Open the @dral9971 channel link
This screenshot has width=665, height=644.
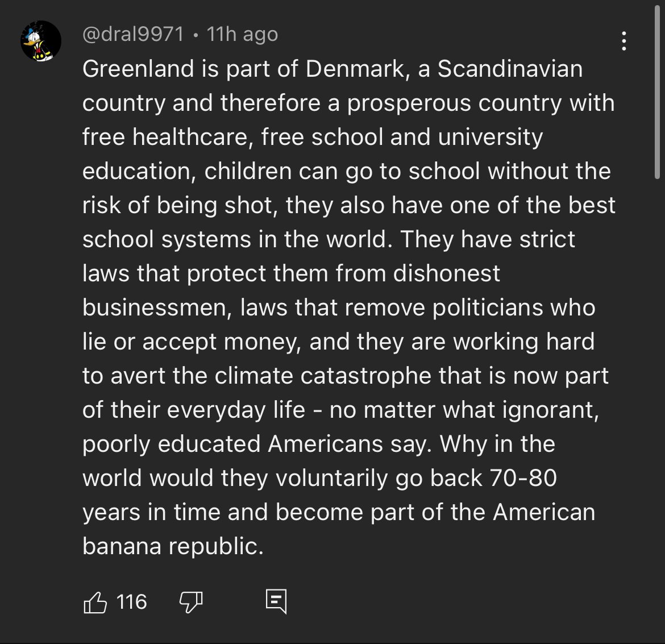coord(133,35)
